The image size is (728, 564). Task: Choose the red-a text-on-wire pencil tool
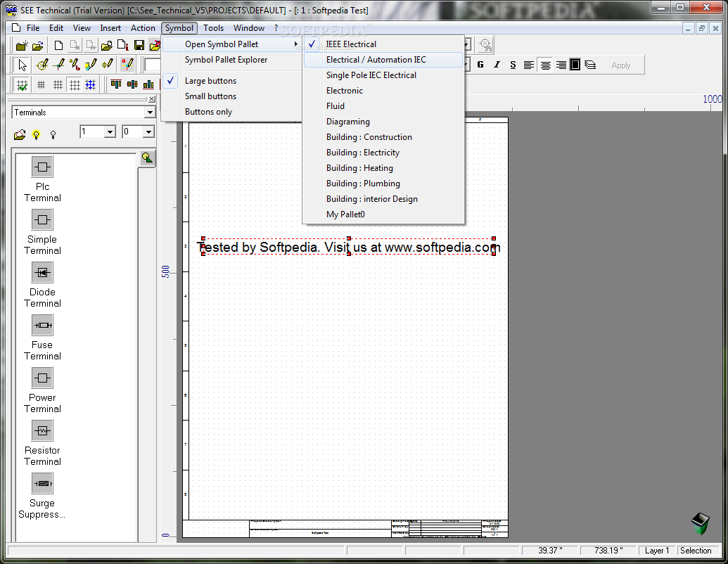127,65
